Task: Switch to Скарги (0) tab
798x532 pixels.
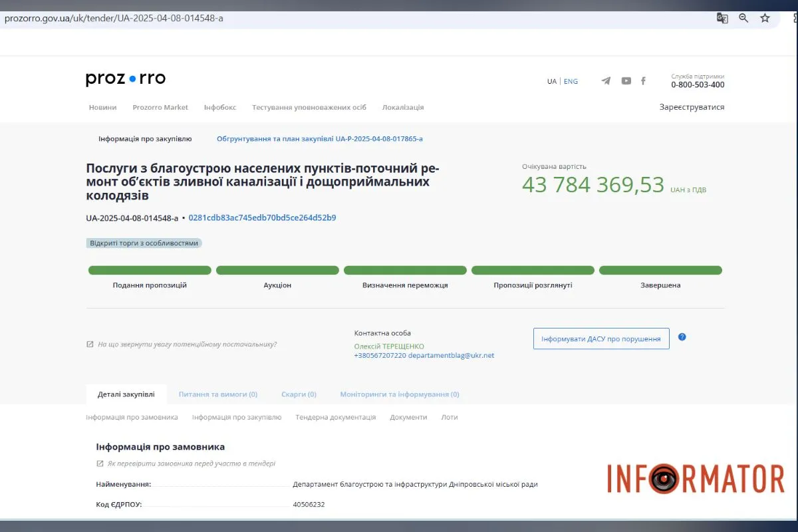Action: tap(299, 394)
